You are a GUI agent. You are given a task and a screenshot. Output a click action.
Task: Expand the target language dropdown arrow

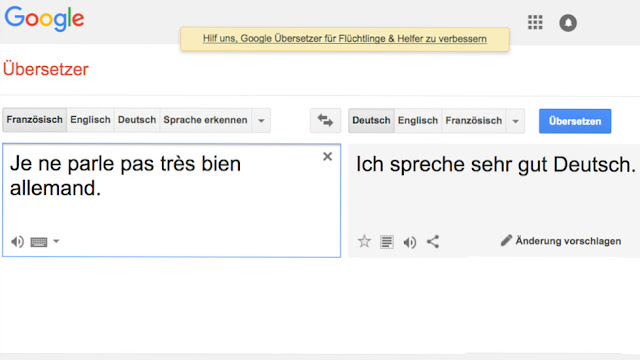[516, 121]
